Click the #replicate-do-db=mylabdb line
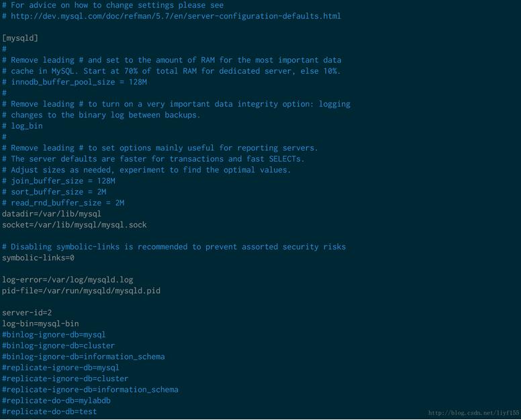This screenshot has height=420, width=521. 56,401
